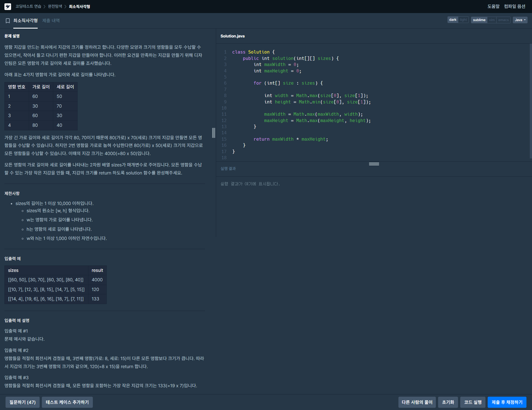Screen dimensions: 532x410
Task: Reset code with 초기화 button
Action: (x=448, y=402)
